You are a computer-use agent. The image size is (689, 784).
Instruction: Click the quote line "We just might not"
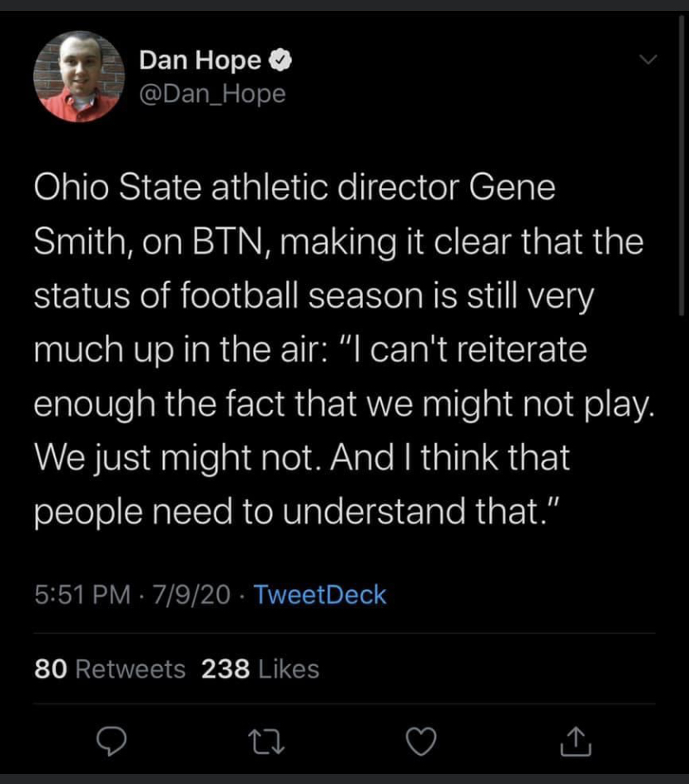[x=176, y=458]
